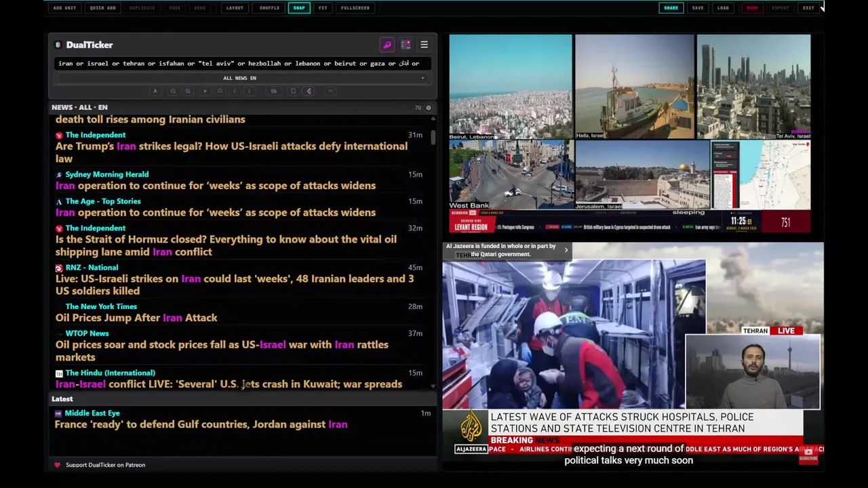Toggle the FIT button

(x=323, y=8)
